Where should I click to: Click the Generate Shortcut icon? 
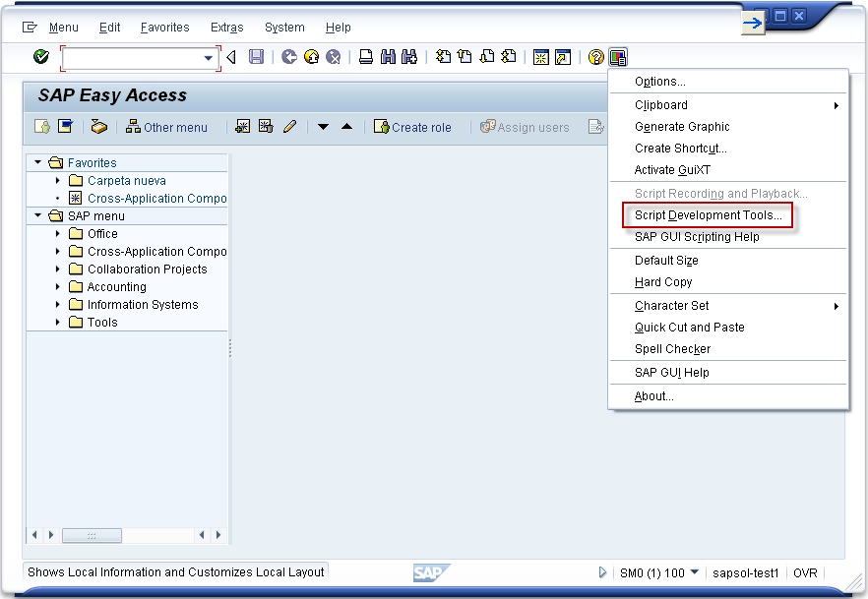click(x=563, y=57)
